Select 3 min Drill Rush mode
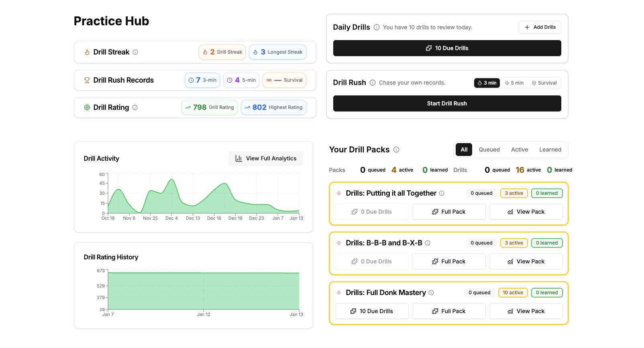Image resolution: width=644 pixels, height=348 pixels. click(x=487, y=83)
